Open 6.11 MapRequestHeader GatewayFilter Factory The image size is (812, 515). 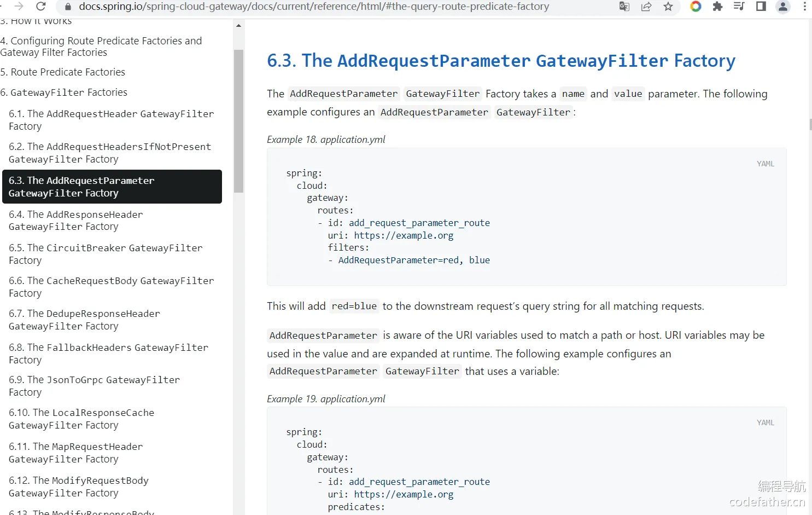[75, 453]
